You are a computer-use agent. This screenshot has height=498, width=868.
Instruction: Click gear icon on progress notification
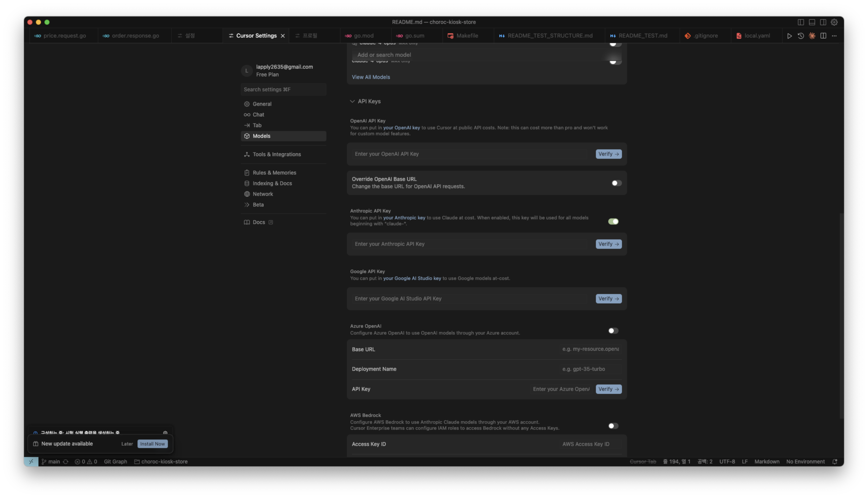click(x=165, y=433)
